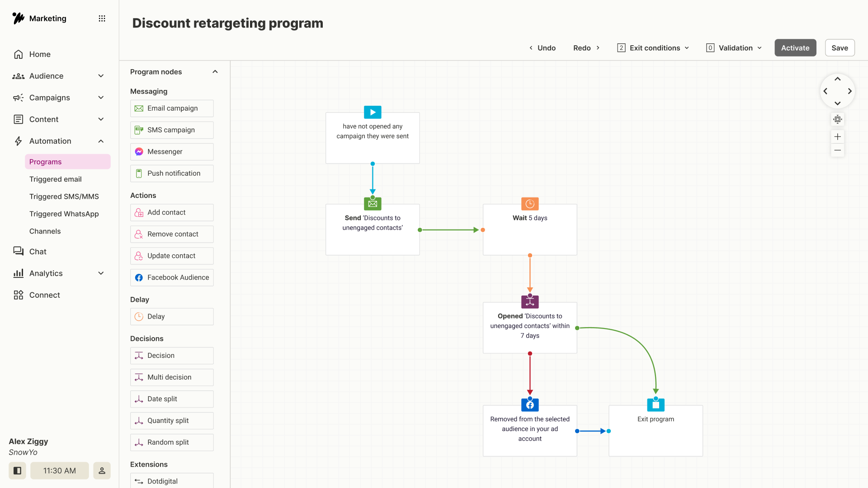Select the Multi decision node
The width and height of the screenshot is (868, 488).
click(x=172, y=377)
